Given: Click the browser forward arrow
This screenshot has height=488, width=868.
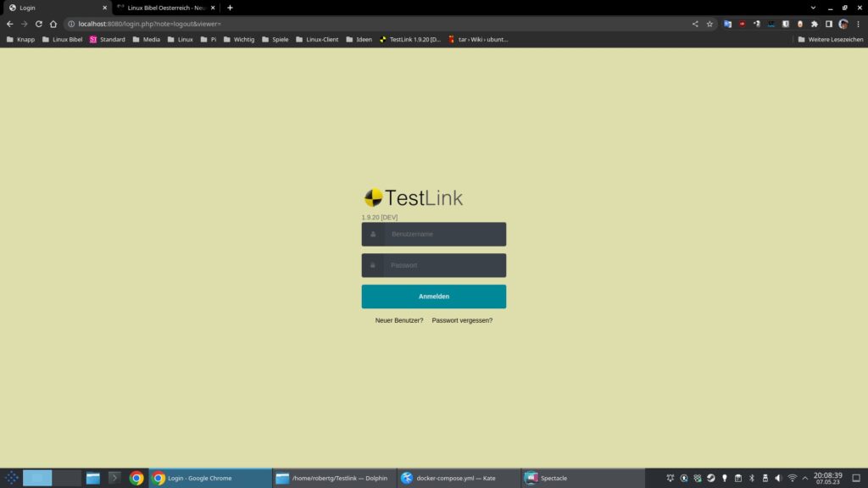Looking at the screenshot, I should pos(25,24).
